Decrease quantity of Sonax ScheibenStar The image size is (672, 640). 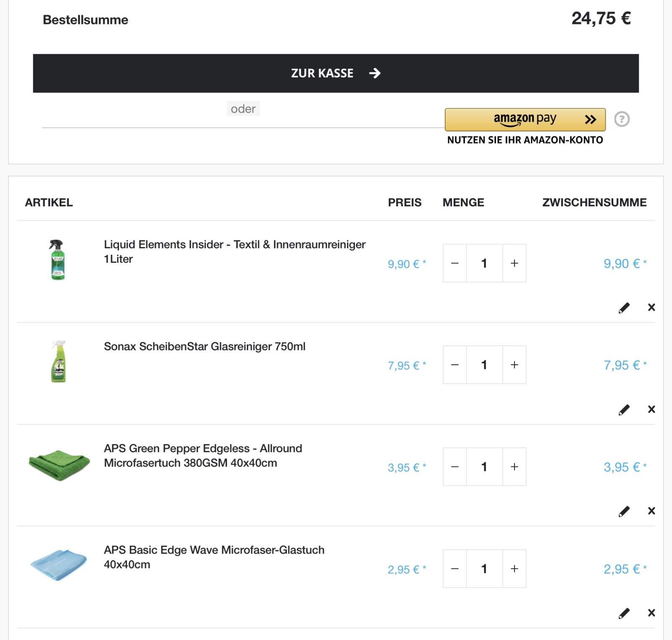click(x=455, y=365)
